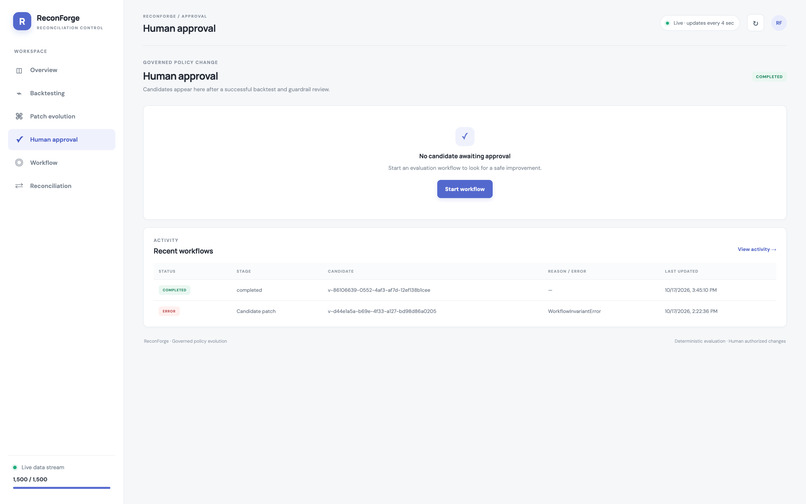
Task: Click the COMPLETED status badge in workflows table
Action: pos(174,290)
